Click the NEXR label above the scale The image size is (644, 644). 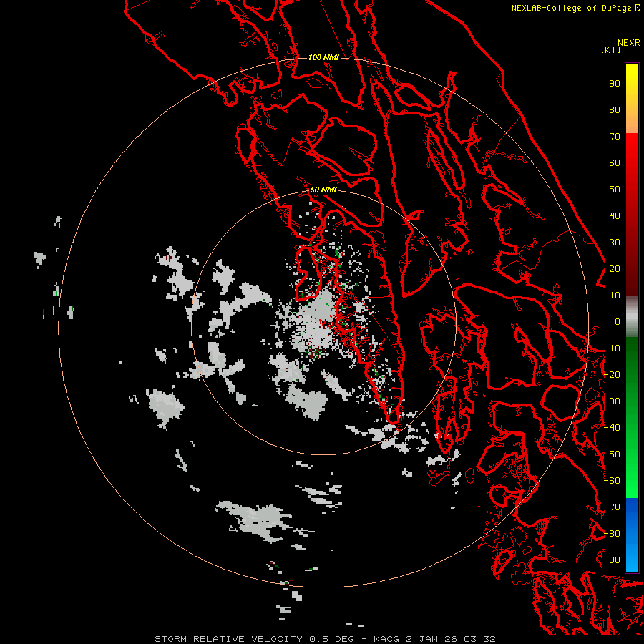coord(628,43)
